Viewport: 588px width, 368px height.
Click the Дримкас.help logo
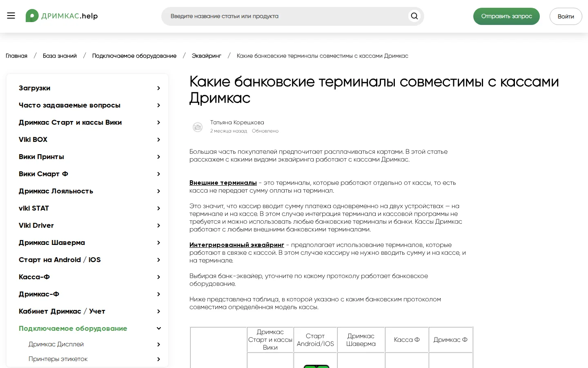(62, 16)
